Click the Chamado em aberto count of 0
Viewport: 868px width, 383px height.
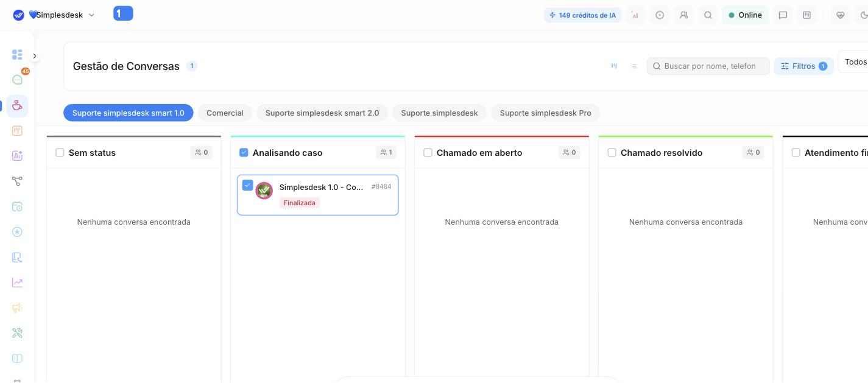point(570,153)
